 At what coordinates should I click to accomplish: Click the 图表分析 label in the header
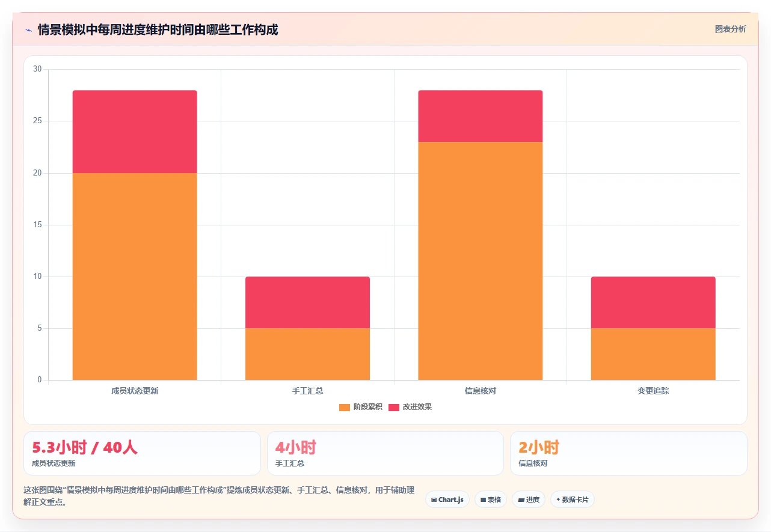click(x=730, y=29)
